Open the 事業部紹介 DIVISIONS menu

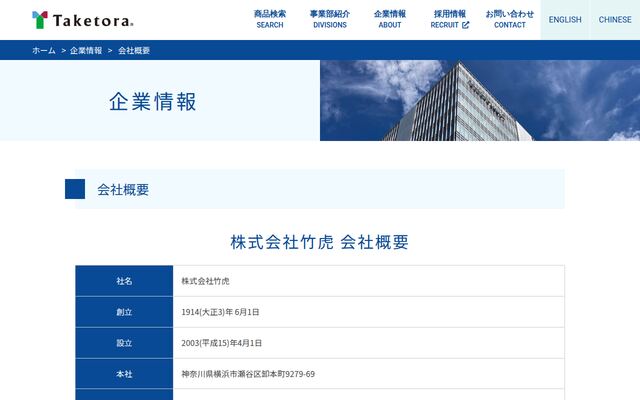[x=330, y=19]
